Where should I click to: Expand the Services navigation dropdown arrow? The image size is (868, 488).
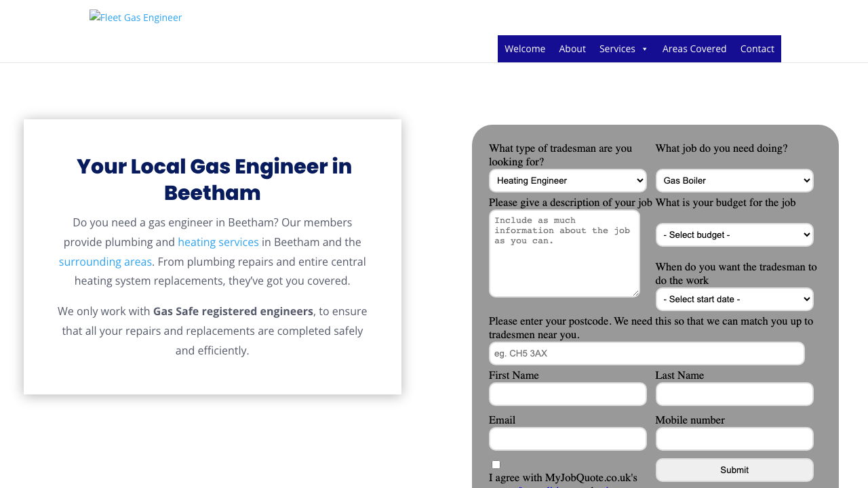pyautogui.click(x=644, y=48)
